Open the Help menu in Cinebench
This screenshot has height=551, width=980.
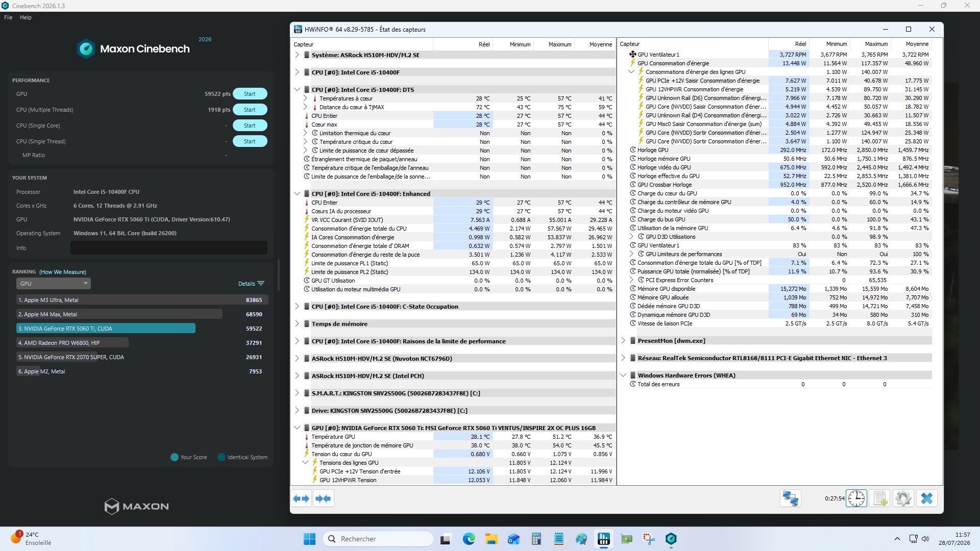point(26,17)
